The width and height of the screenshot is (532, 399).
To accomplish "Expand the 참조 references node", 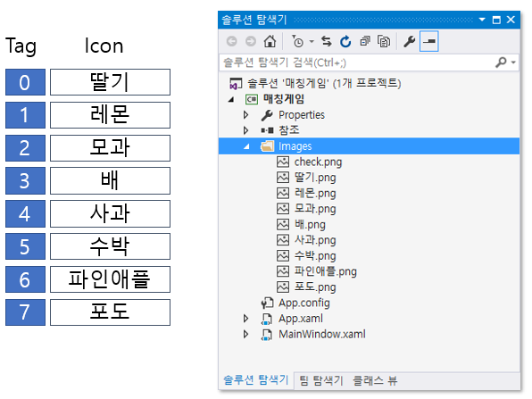I will click(x=246, y=130).
